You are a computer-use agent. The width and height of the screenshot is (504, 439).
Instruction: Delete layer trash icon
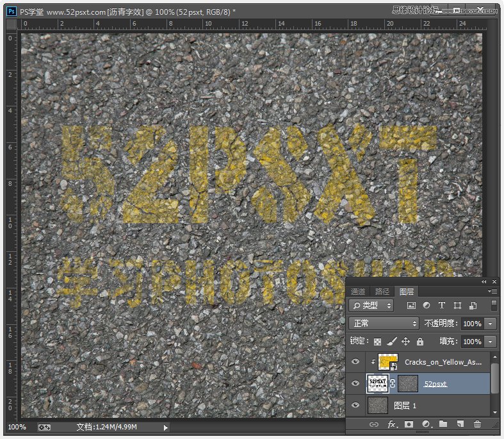pos(477,424)
